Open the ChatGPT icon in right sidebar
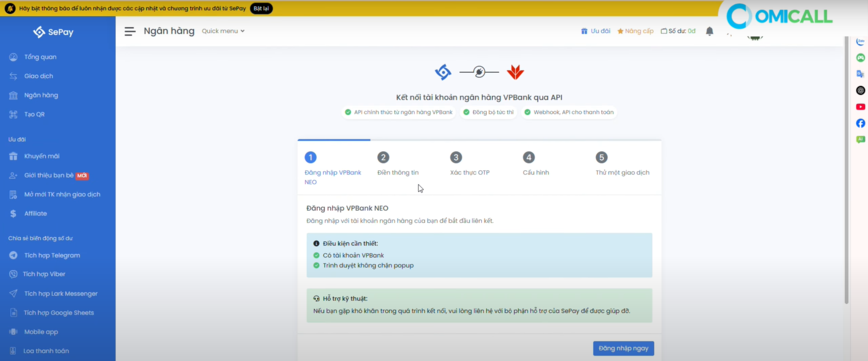Viewport: 868px width, 361px height. 860,90
